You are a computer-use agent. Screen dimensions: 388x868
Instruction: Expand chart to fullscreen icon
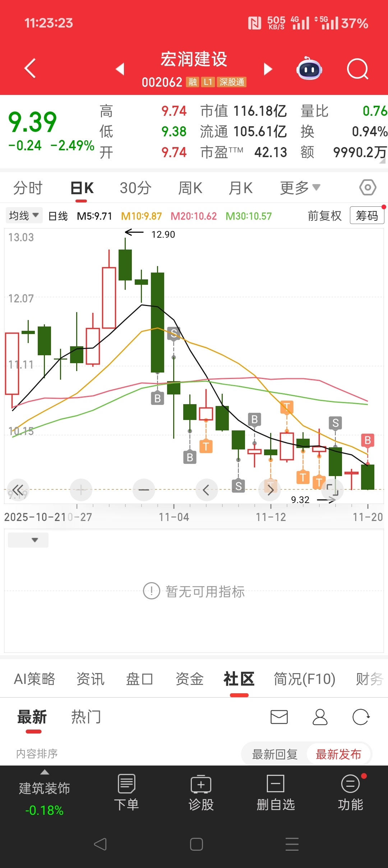click(332, 490)
